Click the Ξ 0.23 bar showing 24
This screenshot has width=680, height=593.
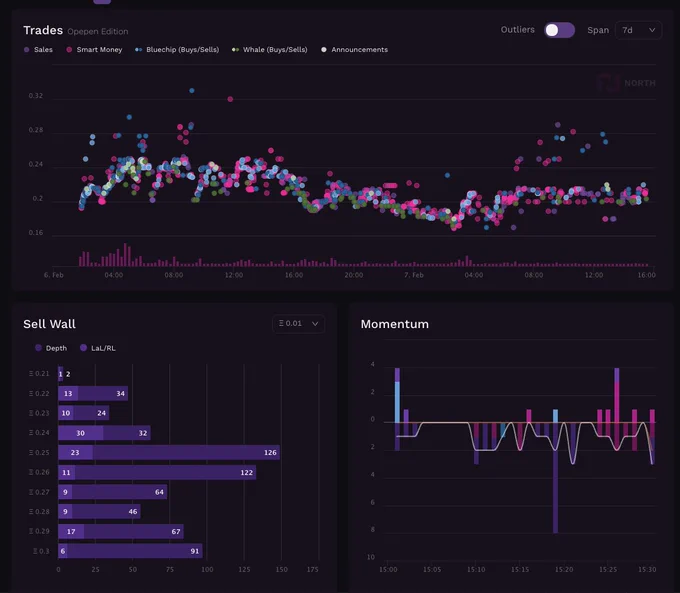[91, 413]
